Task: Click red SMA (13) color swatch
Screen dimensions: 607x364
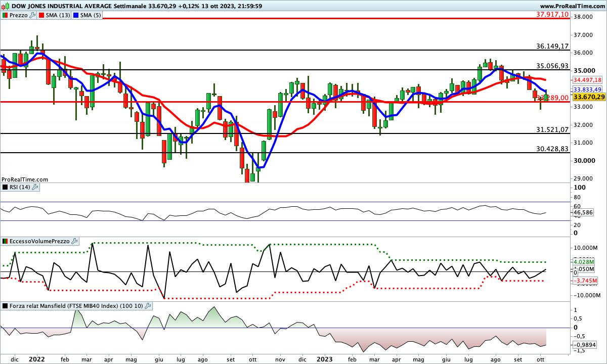Action: pos(42,15)
